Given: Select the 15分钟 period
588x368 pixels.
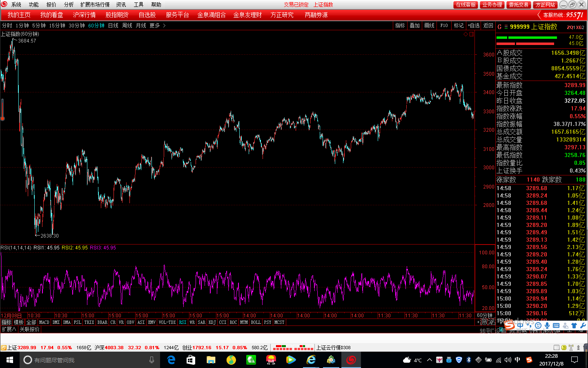Looking at the screenshot, I should coord(57,25).
